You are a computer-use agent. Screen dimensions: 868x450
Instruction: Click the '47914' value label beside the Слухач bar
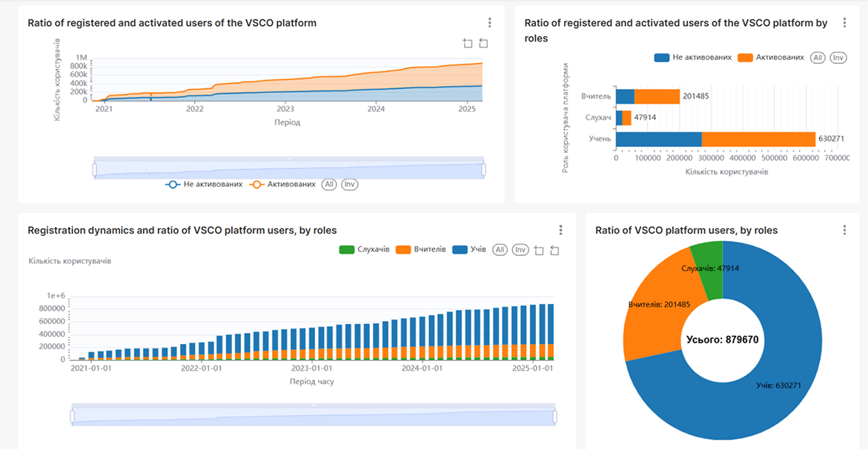[645, 117]
